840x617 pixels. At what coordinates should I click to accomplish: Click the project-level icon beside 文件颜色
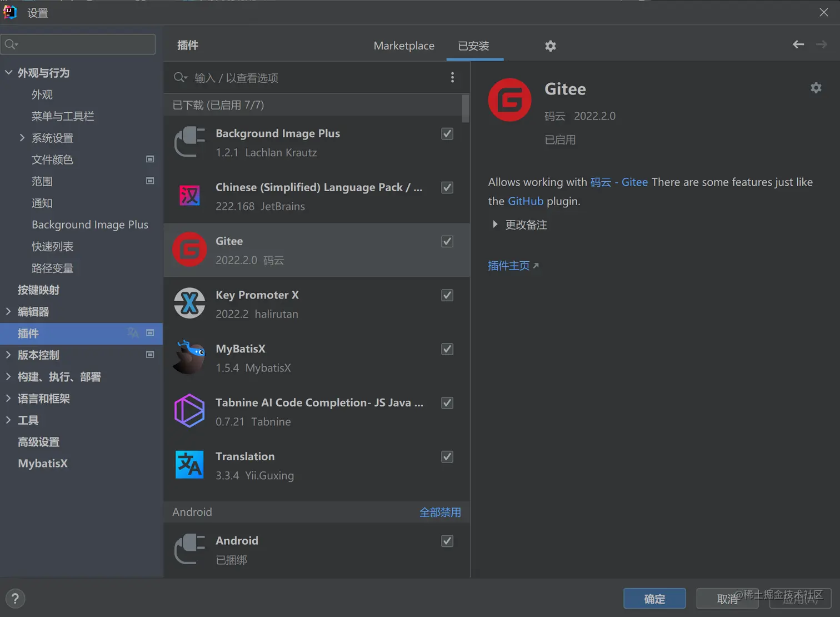(x=150, y=159)
